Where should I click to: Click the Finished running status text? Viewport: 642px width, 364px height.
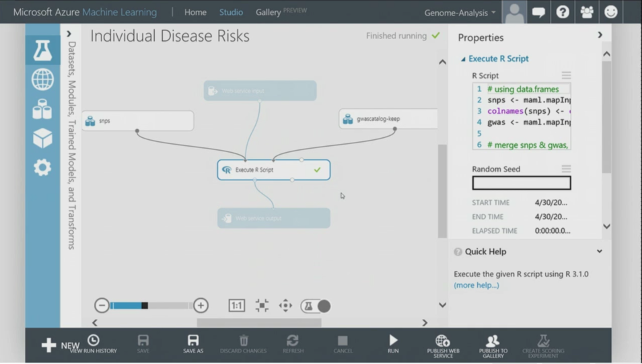point(396,36)
